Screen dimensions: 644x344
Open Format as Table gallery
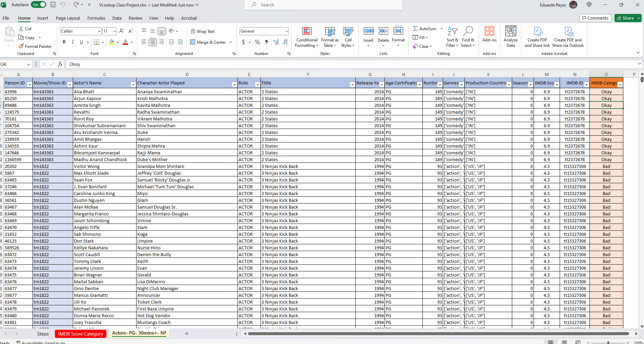330,37
